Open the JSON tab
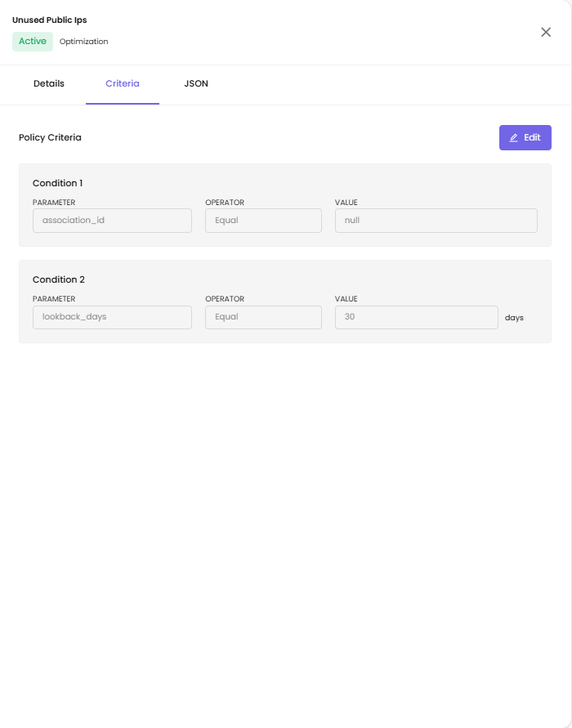This screenshot has height=728, width=572. click(196, 83)
